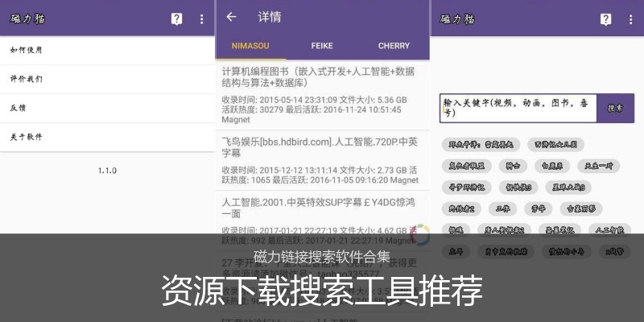Switch to the NIMASOU tab
The width and height of the screenshot is (644, 322).
click(250, 46)
